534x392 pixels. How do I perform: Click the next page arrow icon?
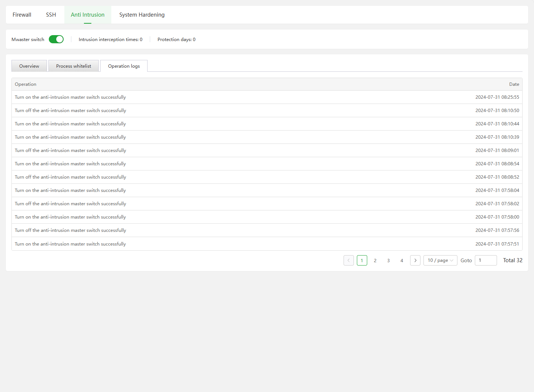point(415,260)
